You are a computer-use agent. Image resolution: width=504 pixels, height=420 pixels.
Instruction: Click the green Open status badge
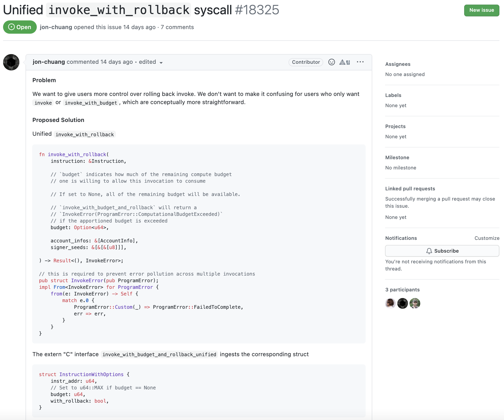coord(20,27)
